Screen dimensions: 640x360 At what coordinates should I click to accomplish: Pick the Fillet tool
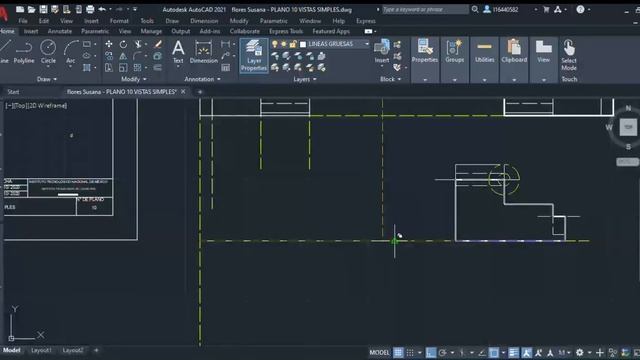[137, 56]
